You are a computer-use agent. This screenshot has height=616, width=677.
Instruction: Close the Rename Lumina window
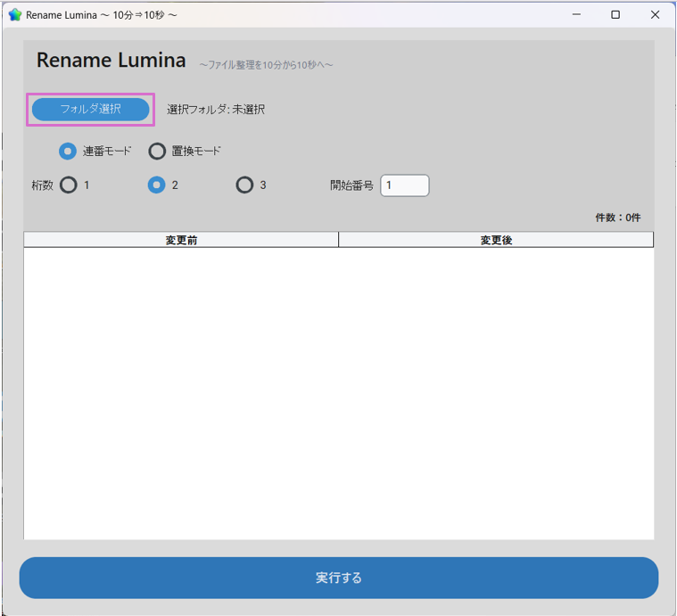[656, 15]
